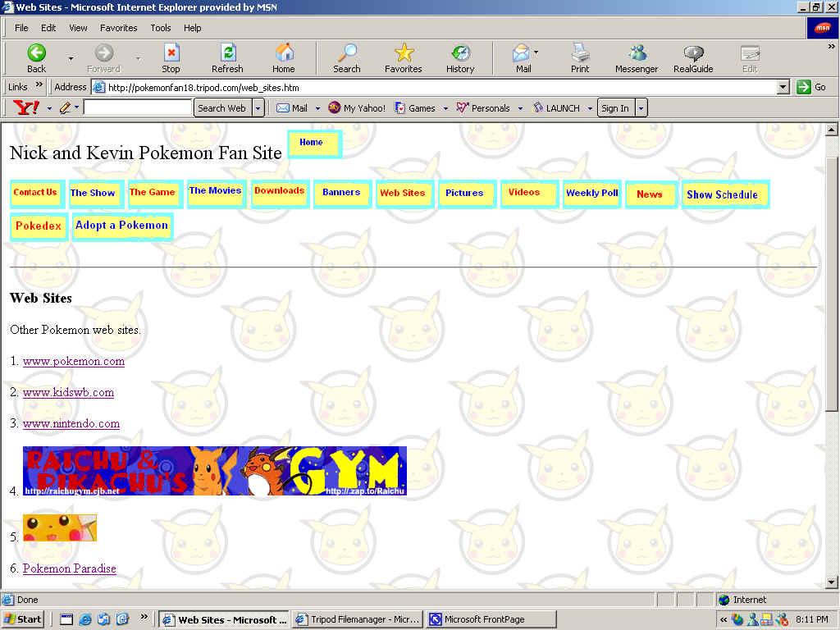Launch Internet Explorer from Quick Launch
Viewport: 840px width, 630px height.
[85, 620]
